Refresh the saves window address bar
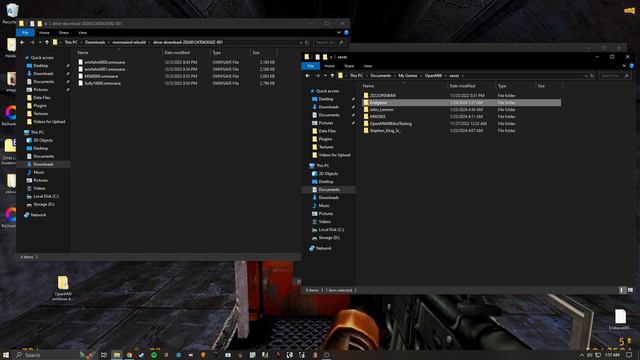Image resolution: width=640 pixels, height=360 pixels. click(592, 76)
